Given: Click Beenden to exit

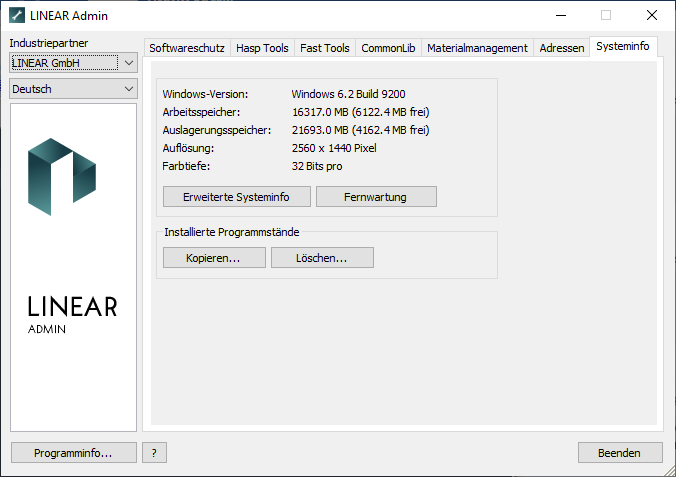Looking at the screenshot, I should pos(620,452).
